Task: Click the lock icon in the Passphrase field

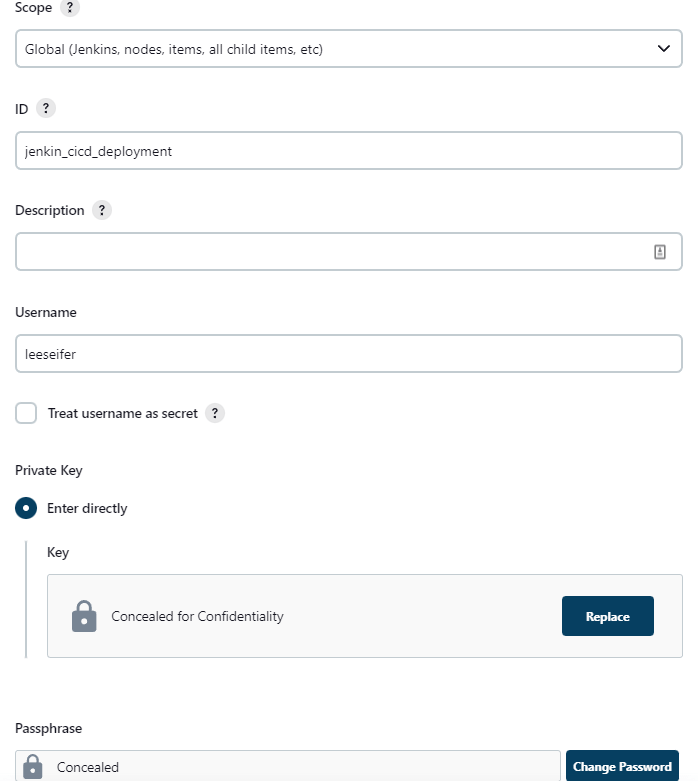Action: 33,767
